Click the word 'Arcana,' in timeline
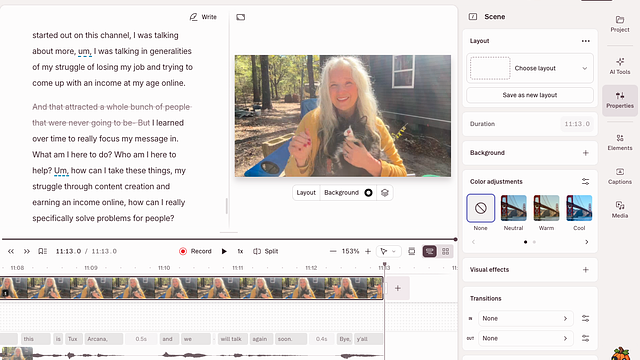The height and width of the screenshot is (360, 640). tap(104, 339)
